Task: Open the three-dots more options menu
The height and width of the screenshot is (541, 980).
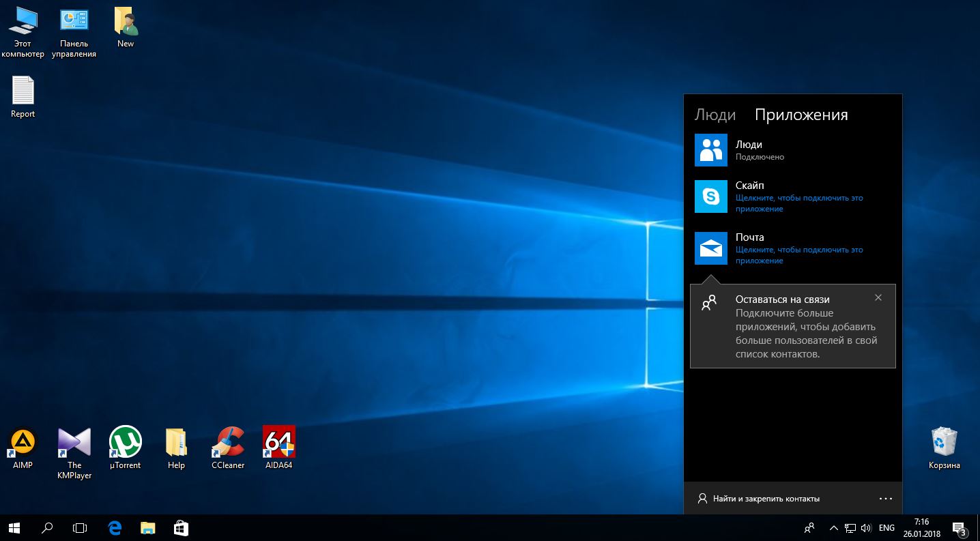Action: click(886, 499)
